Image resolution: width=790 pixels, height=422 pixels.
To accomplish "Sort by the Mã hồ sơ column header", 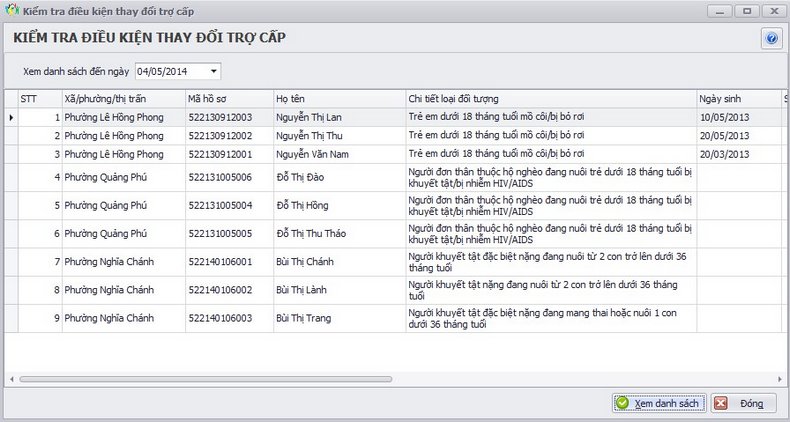I will click(x=229, y=99).
